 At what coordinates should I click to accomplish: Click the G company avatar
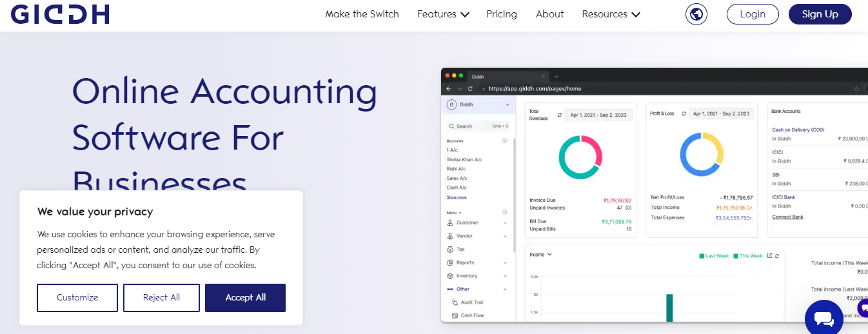tap(451, 104)
